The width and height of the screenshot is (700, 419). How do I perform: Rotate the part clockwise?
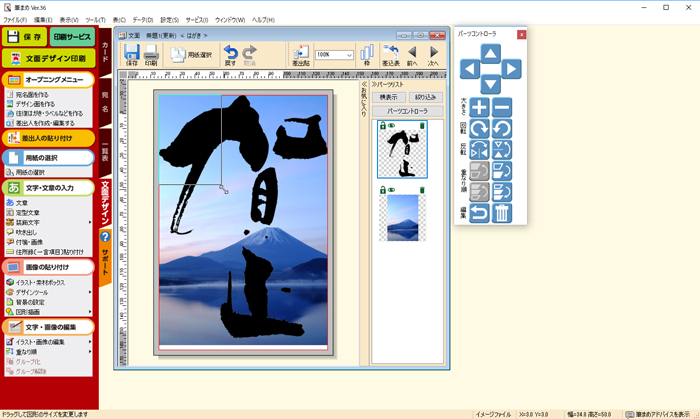point(480,129)
